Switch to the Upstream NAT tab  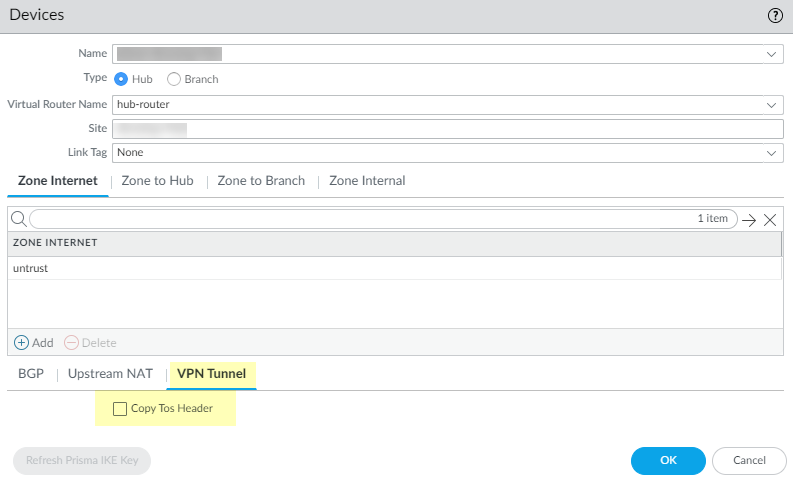110,374
